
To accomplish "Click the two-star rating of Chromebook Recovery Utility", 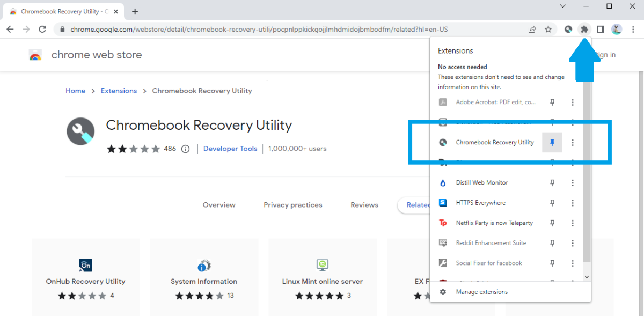I will click(133, 149).
